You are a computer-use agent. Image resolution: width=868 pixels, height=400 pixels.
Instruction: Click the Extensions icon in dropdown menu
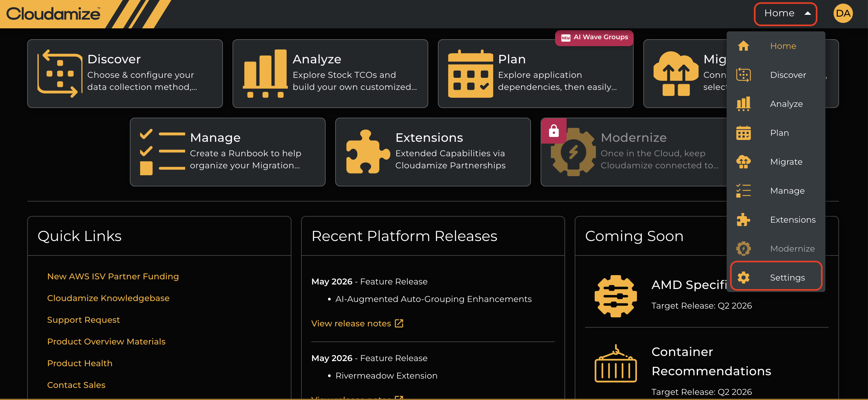743,219
